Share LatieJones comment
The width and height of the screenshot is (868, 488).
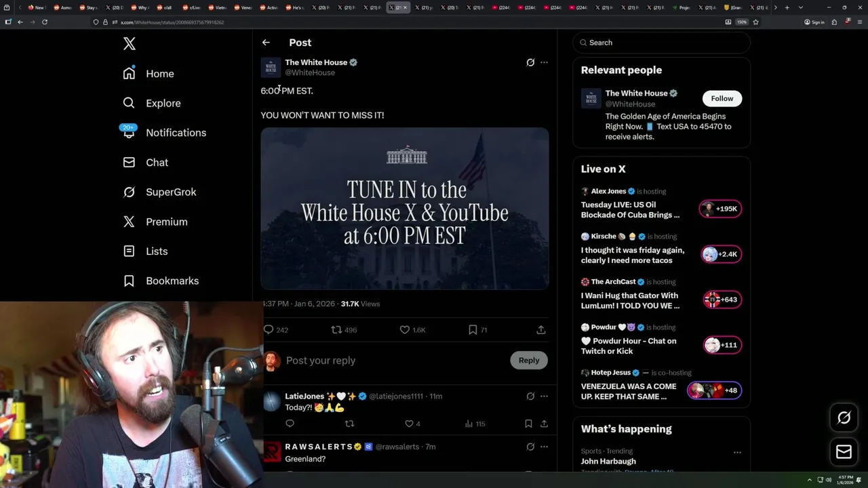point(543,424)
